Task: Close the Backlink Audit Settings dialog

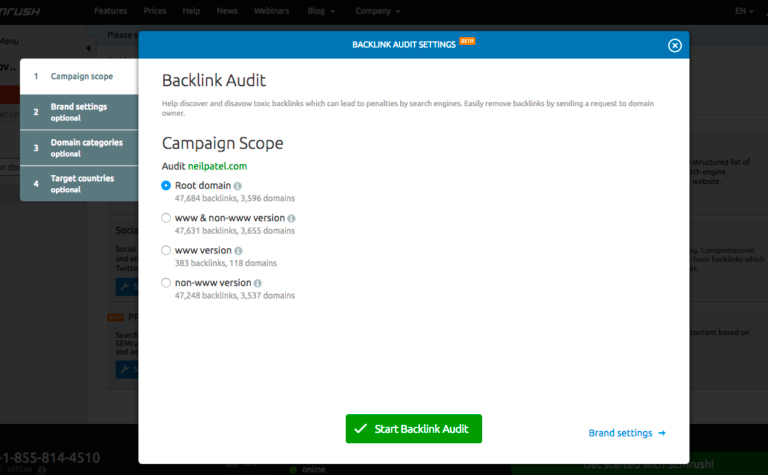Action: click(x=674, y=46)
